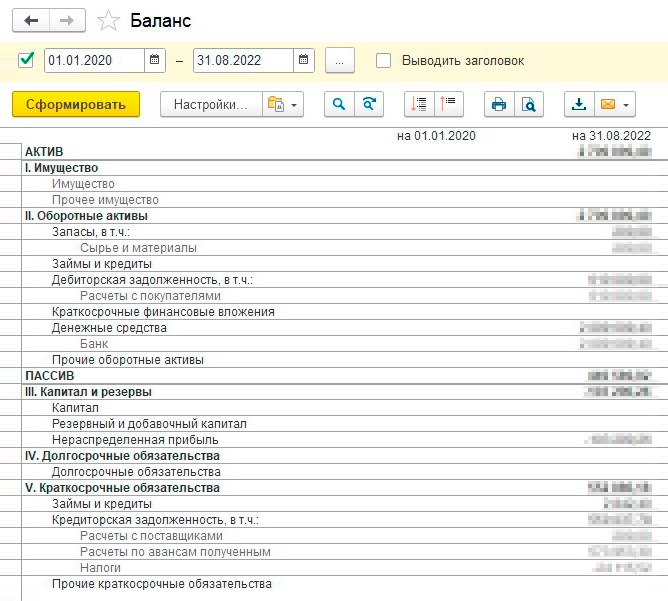The height and width of the screenshot is (601, 668).
Task: Select the V. Краткосрочные обязательства row
Action: pyautogui.click(x=344, y=488)
